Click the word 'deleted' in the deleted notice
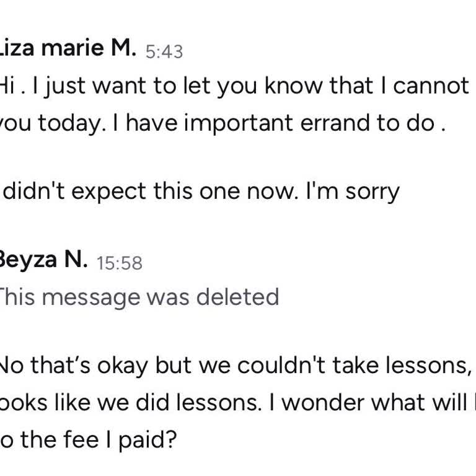Viewport: 476px width, 476px height. [x=238, y=297]
